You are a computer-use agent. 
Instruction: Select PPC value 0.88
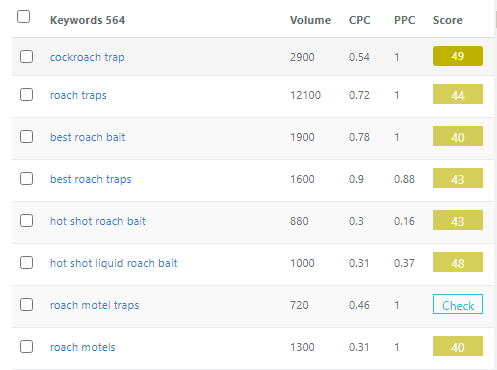404,179
